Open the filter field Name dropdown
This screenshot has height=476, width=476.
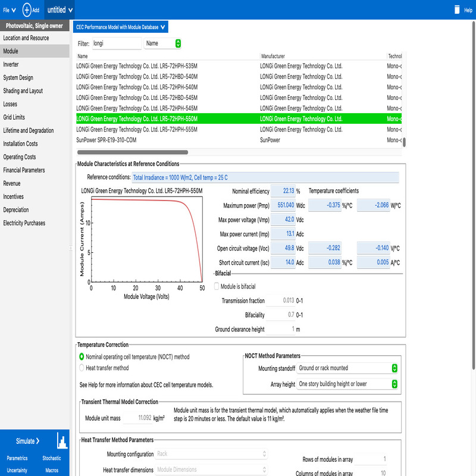point(162,43)
